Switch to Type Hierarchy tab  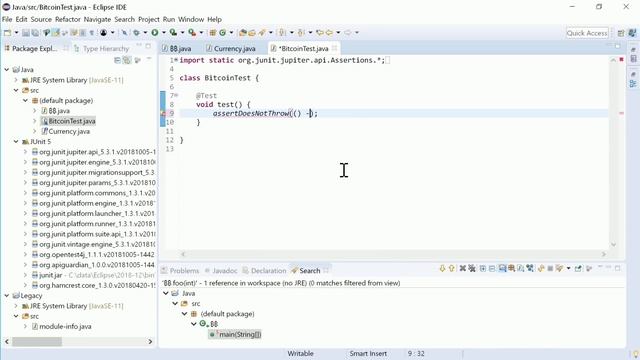[x=102, y=49]
